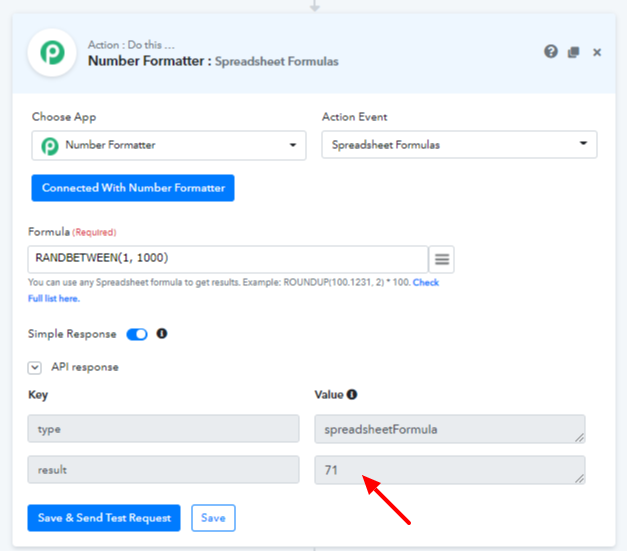Click Save & Send Test Request
627x551 pixels.
pyautogui.click(x=104, y=518)
